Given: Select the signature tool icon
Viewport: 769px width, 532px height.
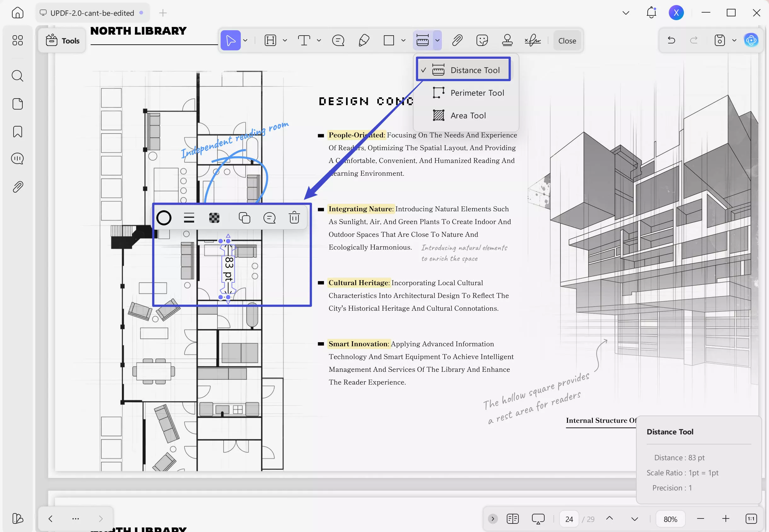Looking at the screenshot, I should tap(532, 41).
